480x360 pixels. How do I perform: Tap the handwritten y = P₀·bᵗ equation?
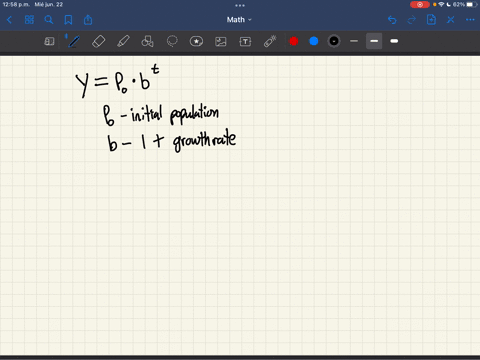(117, 81)
